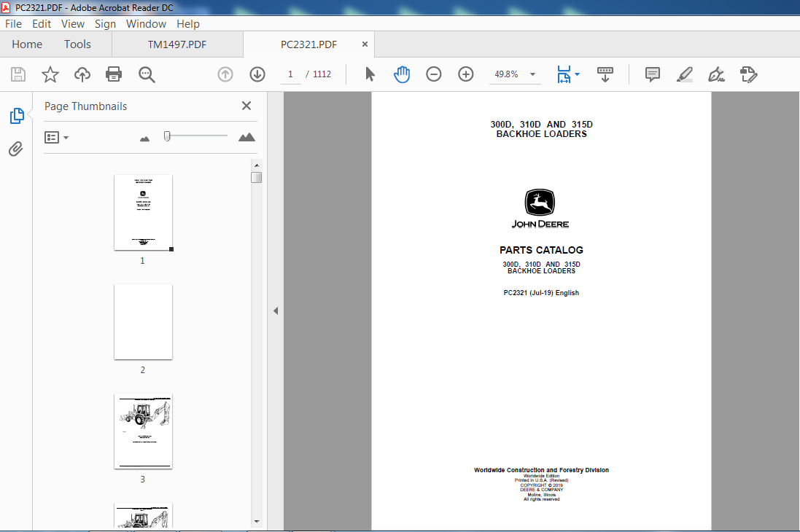This screenshot has width=800, height=532.
Task: Click the PC2321 (Jul-19) English text
Action: [x=541, y=293]
